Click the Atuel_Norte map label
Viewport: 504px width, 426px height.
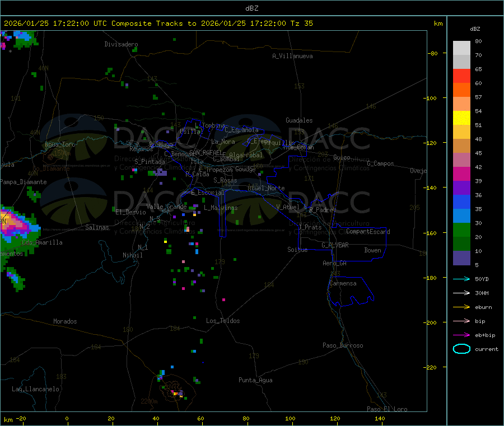pos(266,188)
